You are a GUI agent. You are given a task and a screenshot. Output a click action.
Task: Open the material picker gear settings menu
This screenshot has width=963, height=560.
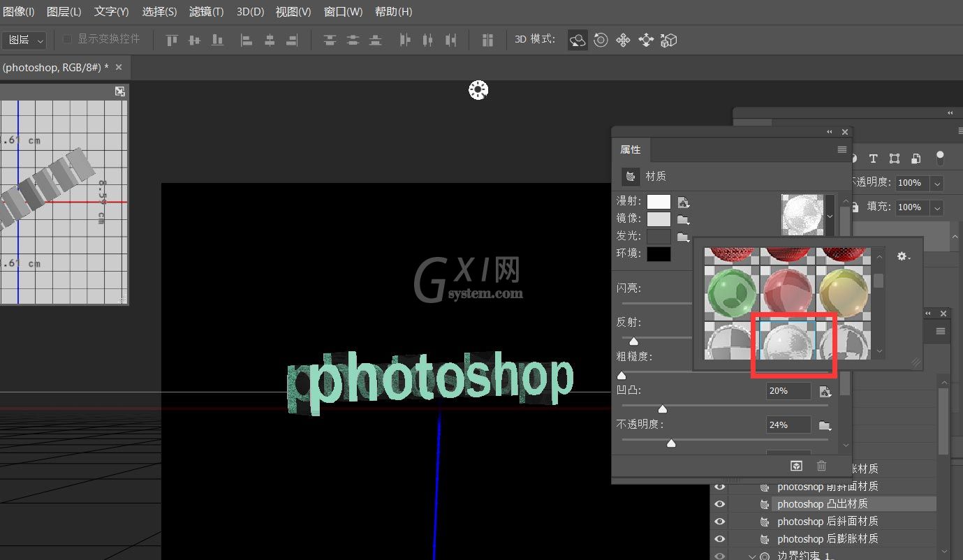pos(903,256)
